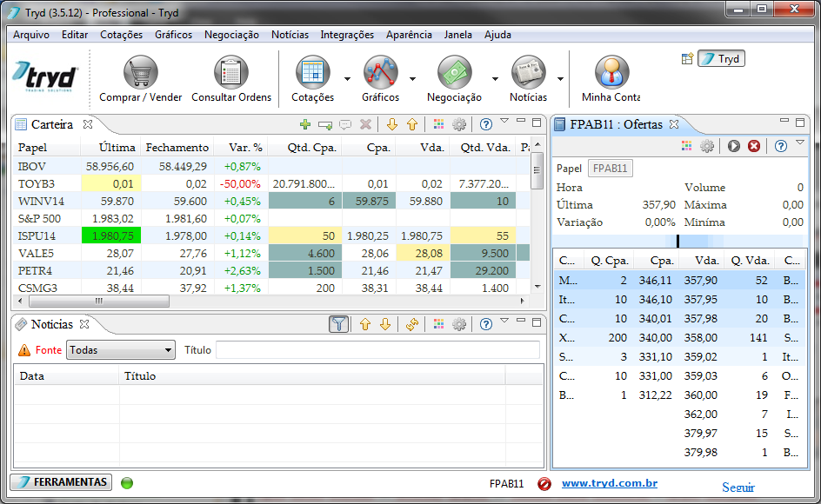Image resolution: width=821 pixels, height=504 pixels.
Task: Open Ofertas view menu triangle
Action: tap(800, 143)
